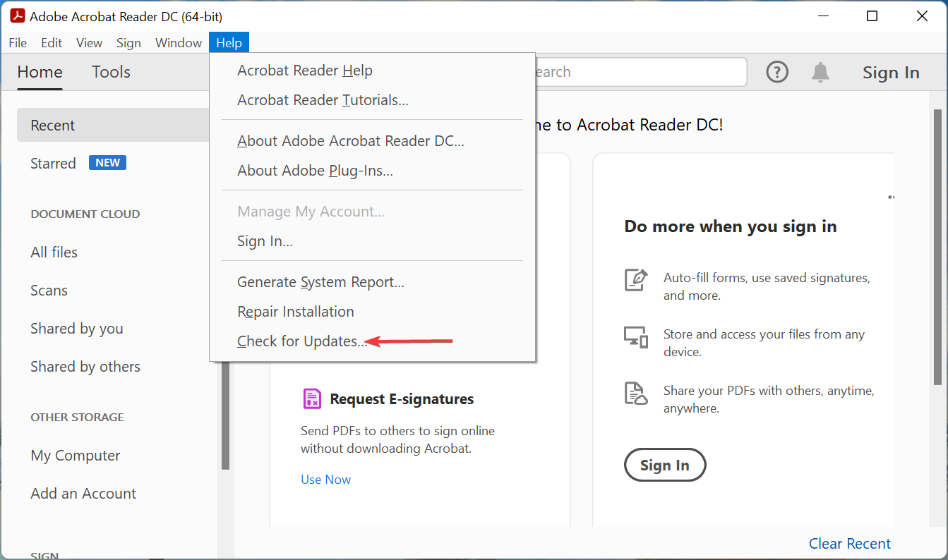Click the Request E-signatures heading
This screenshot has width=948, height=560.
[402, 399]
